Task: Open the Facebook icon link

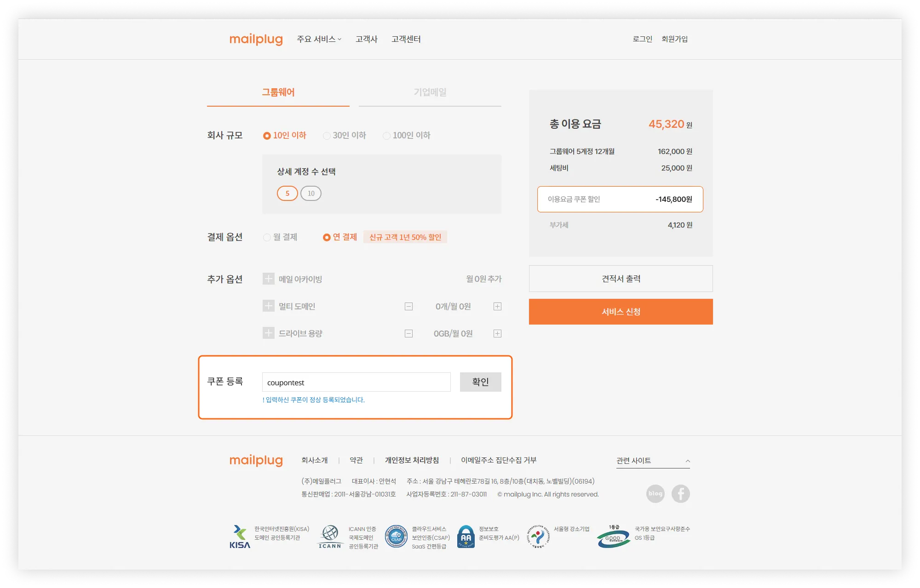Action: [x=680, y=494]
